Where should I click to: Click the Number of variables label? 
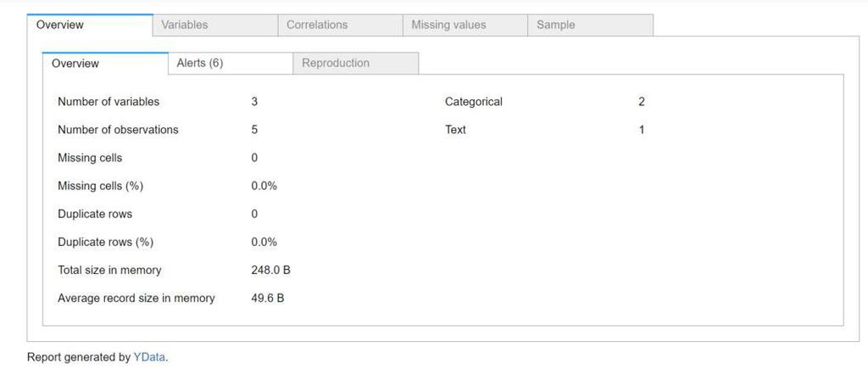coord(108,102)
